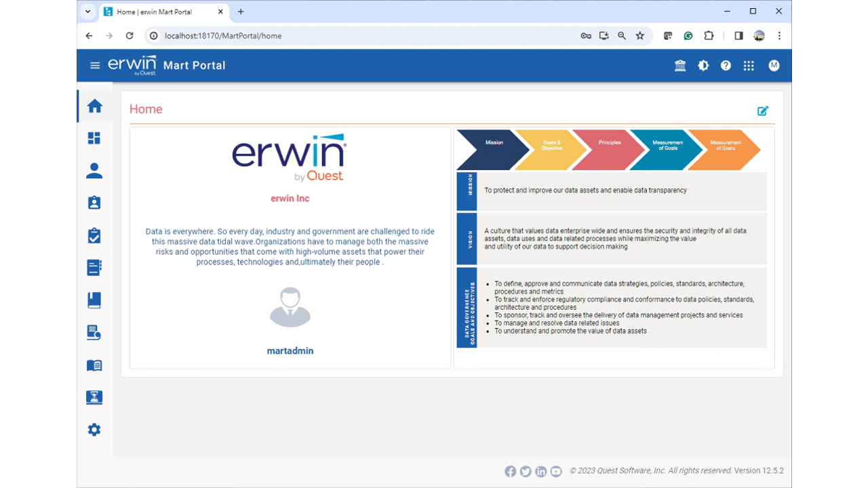This screenshot has height=488, width=868.
Task: Click the Goals & Objective chevron step
Action: coord(551,150)
